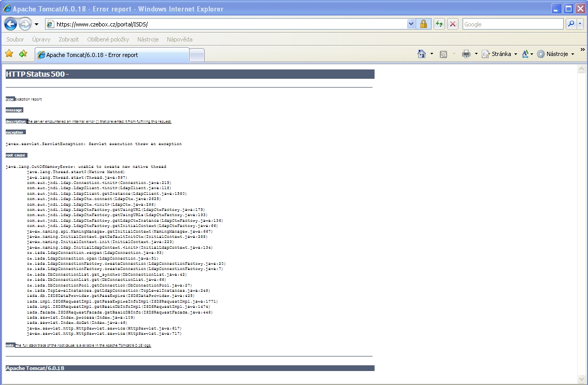Expand the search provider options arrow

580,24
